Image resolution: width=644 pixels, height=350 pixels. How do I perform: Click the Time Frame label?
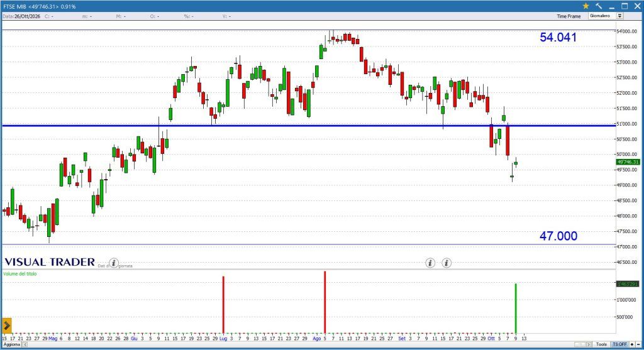coord(569,16)
